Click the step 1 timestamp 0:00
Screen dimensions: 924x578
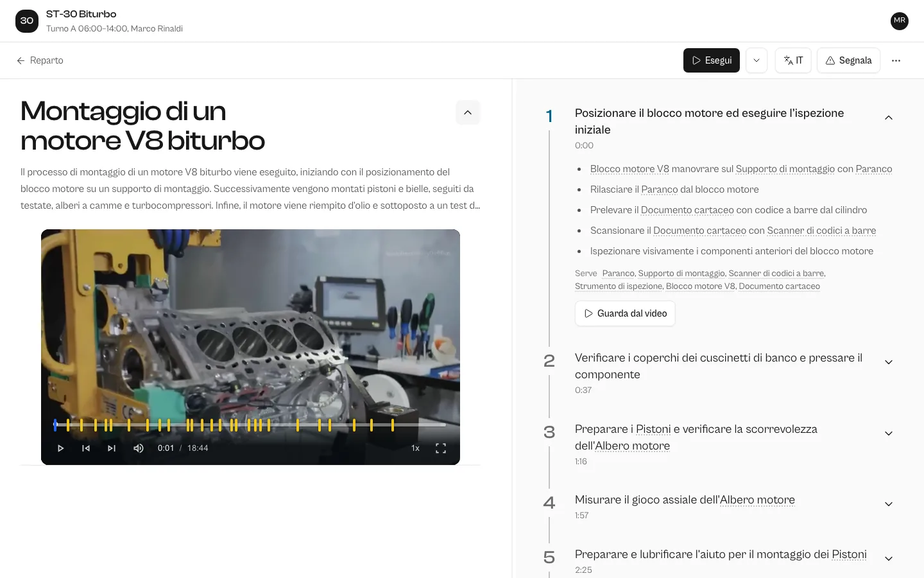pyautogui.click(x=584, y=145)
